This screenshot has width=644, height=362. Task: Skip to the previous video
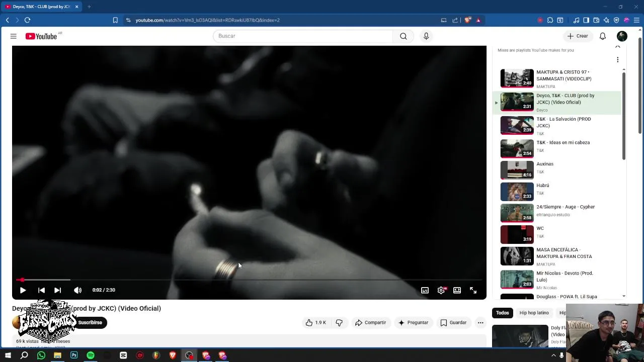41,290
